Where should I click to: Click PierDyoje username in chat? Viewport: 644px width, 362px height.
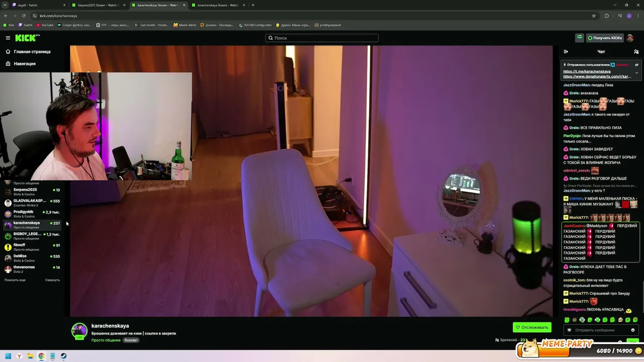pos(572,136)
